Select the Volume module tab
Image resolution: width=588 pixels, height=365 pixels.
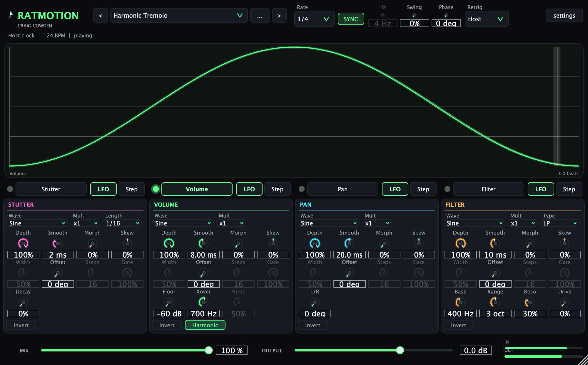coord(197,189)
